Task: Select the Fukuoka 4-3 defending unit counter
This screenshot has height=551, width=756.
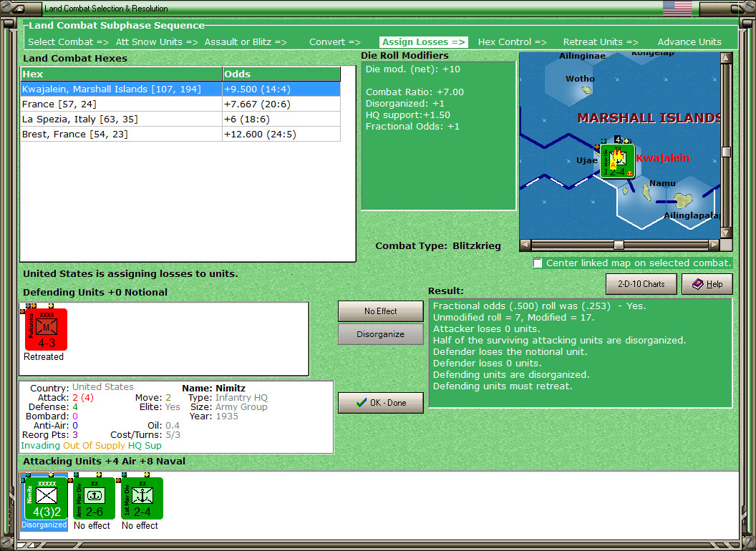Action: [x=46, y=329]
